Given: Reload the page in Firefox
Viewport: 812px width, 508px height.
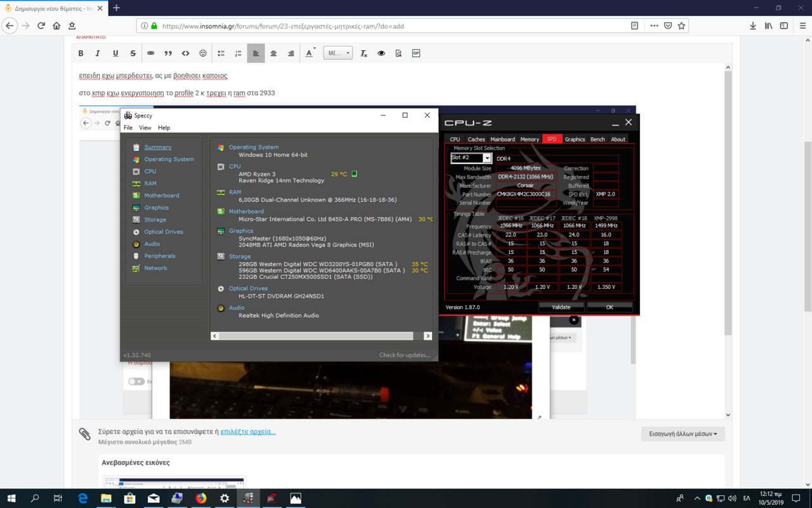Looking at the screenshot, I should pos(41,26).
